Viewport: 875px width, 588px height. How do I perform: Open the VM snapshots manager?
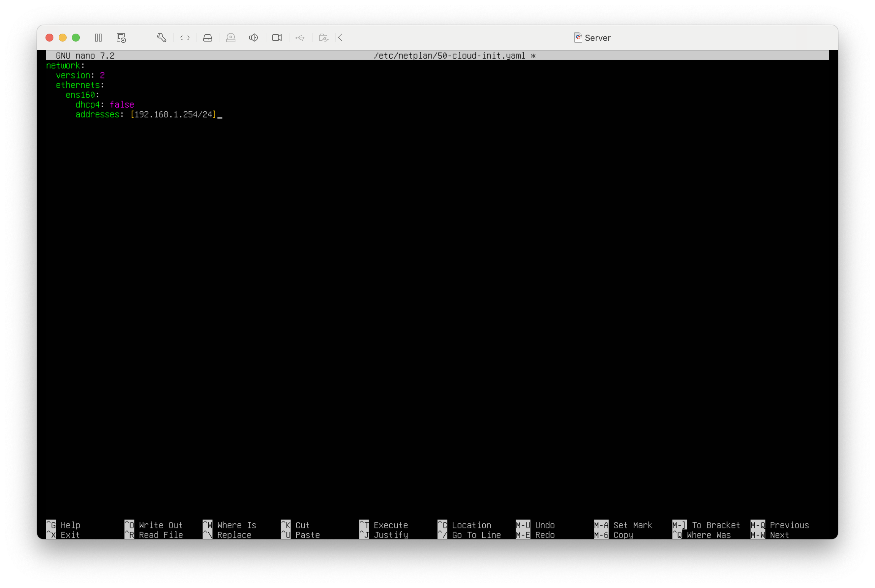(x=121, y=38)
